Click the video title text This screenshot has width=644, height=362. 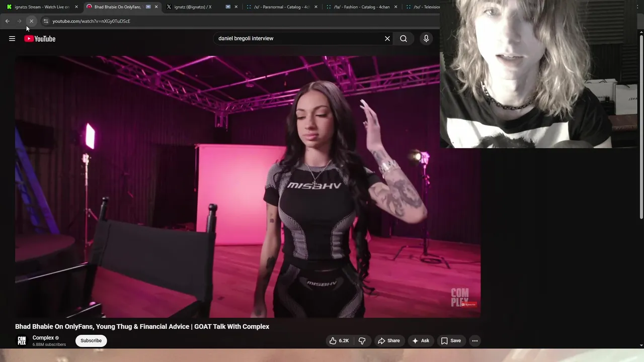(x=142, y=327)
